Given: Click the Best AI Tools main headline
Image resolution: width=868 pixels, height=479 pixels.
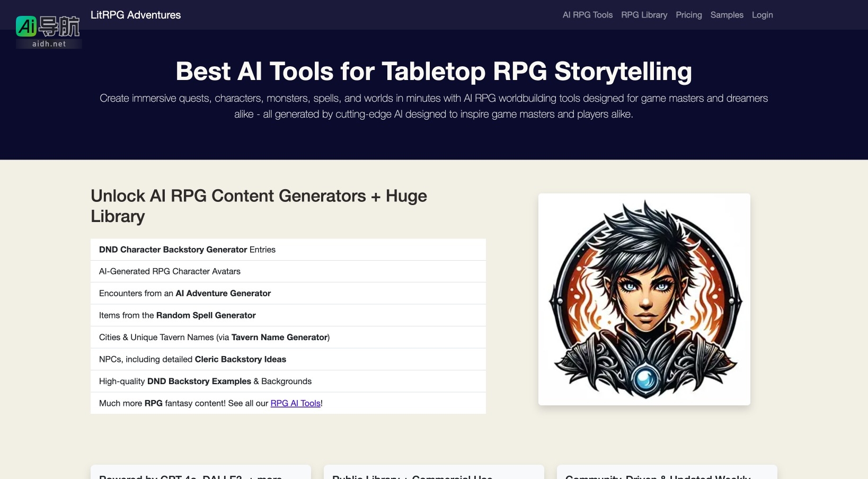Looking at the screenshot, I should click(x=433, y=72).
